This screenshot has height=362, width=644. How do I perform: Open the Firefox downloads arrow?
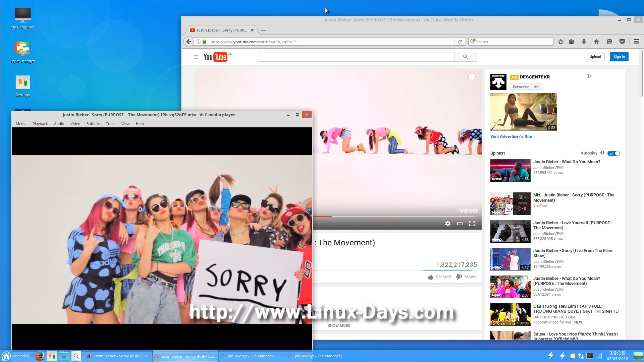584,42
